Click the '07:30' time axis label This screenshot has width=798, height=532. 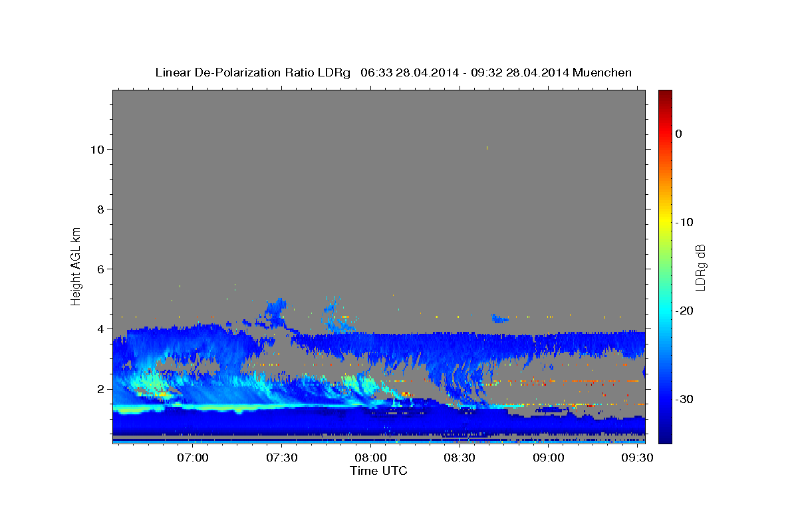[282, 458]
